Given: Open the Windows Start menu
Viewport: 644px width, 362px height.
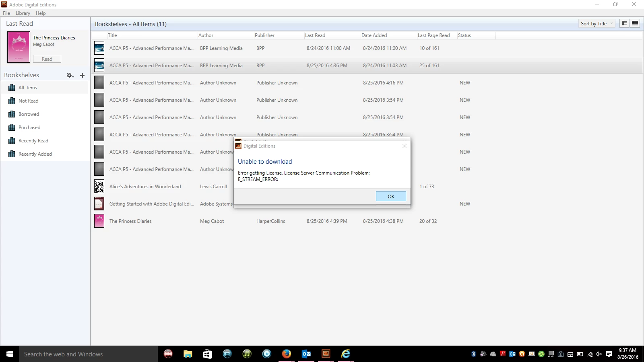Looking at the screenshot, I should [10, 354].
